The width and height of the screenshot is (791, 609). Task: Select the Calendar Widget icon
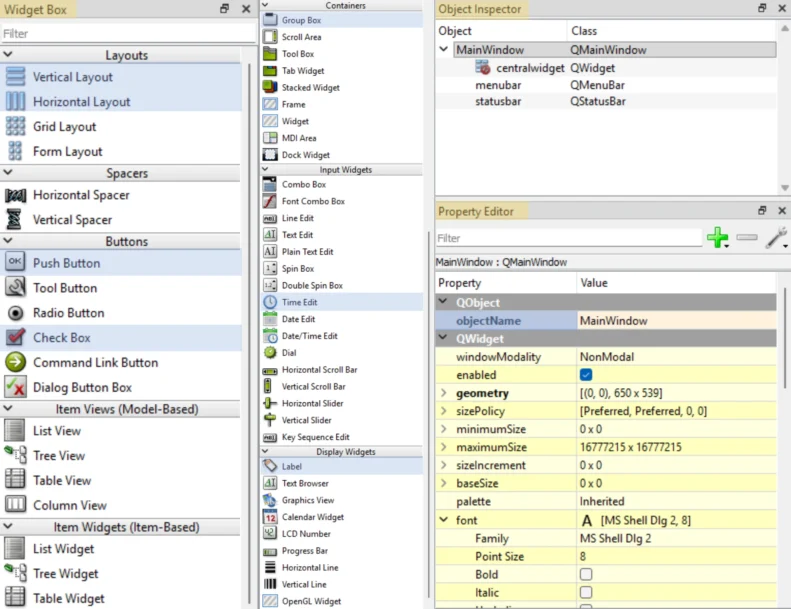coord(270,516)
